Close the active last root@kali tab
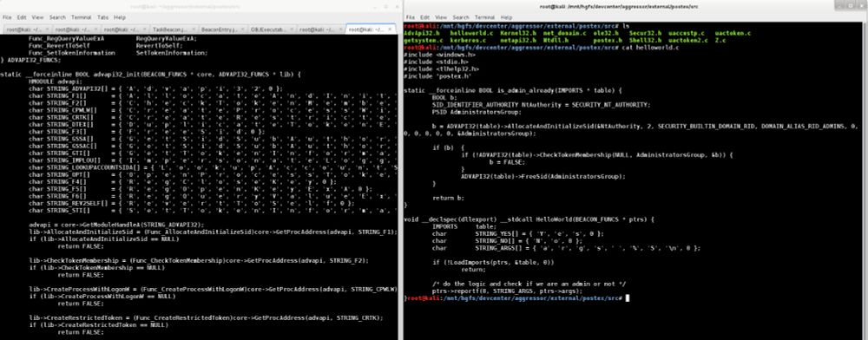Viewport: 868px width, 340px height. click(391, 29)
